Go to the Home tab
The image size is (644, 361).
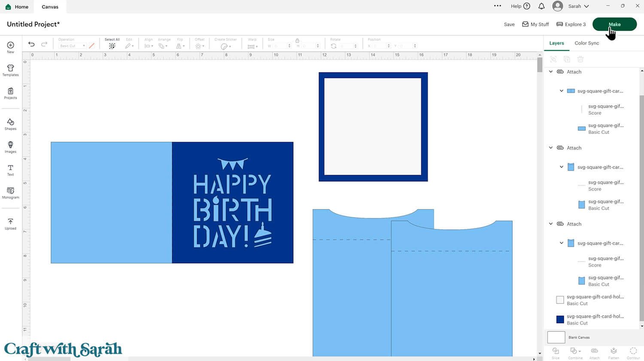pyautogui.click(x=17, y=7)
